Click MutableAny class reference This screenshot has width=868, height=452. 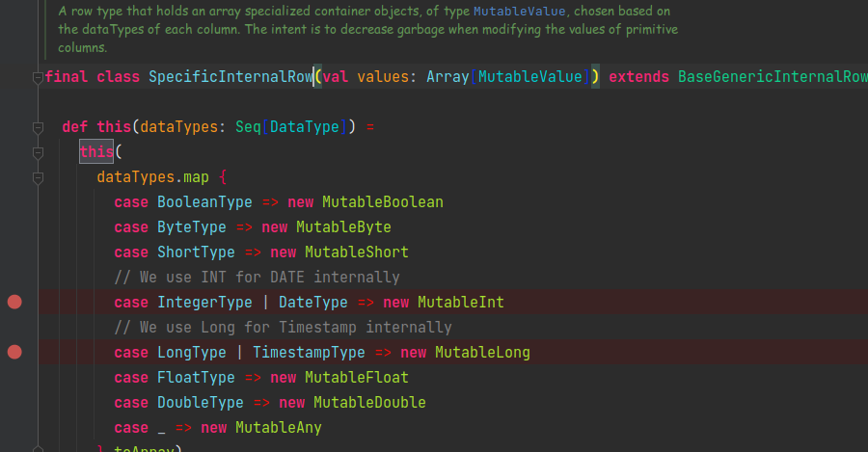click(x=279, y=427)
